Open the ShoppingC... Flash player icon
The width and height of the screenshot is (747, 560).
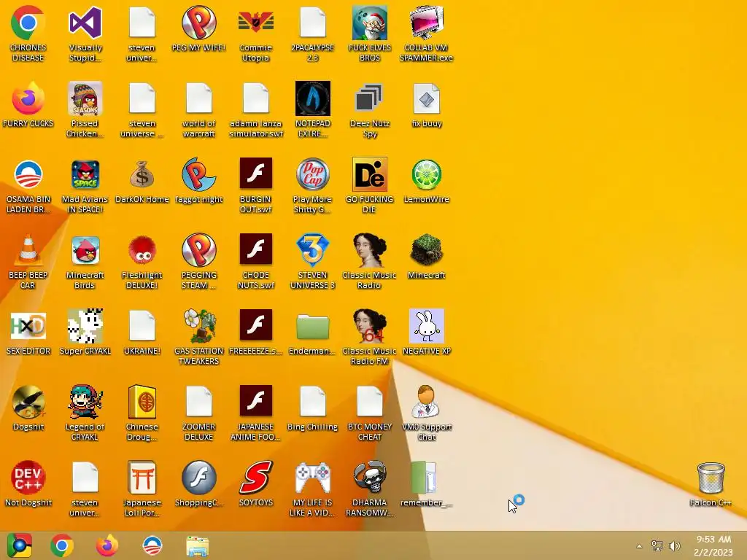click(x=198, y=477)
